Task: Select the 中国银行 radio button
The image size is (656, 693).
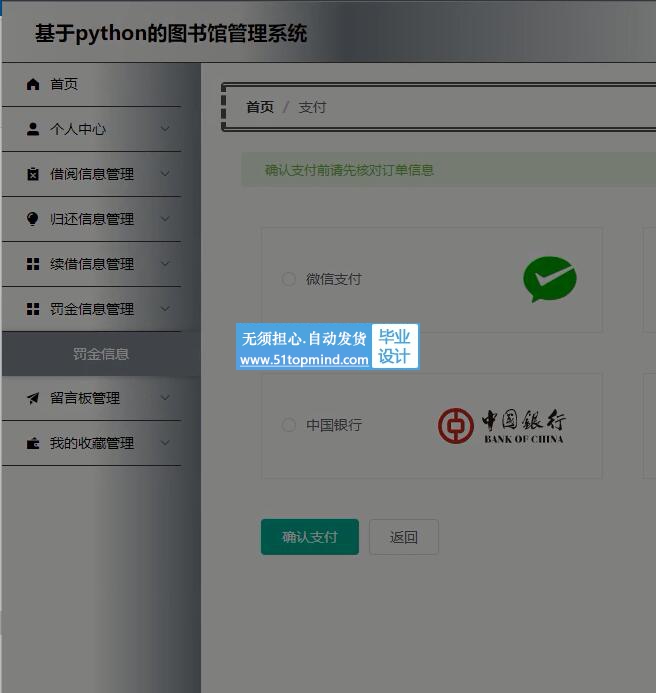Action: point(289,425)
